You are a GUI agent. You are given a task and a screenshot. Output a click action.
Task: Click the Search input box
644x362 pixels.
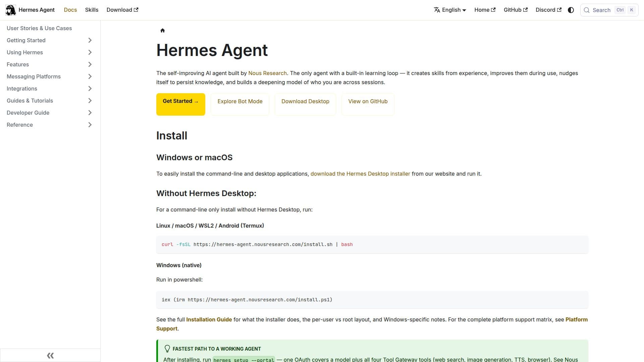(609, 10)
